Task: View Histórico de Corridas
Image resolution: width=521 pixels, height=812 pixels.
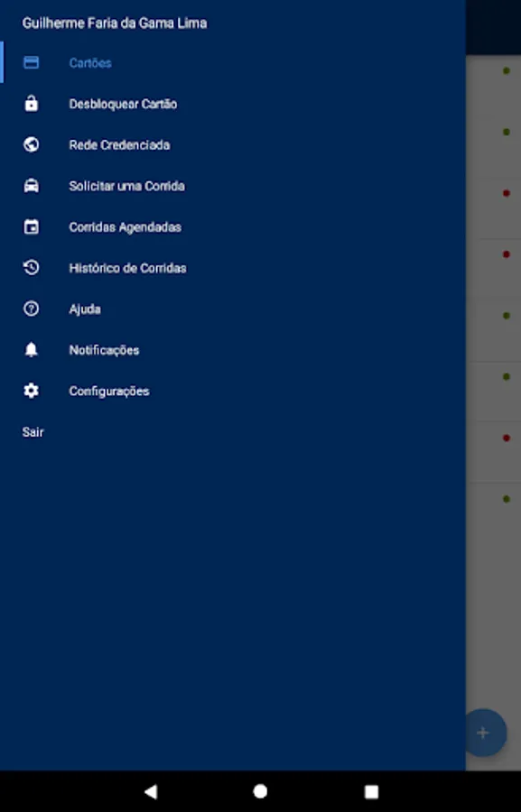Action: pyautogui.click(x=233, y=268)
